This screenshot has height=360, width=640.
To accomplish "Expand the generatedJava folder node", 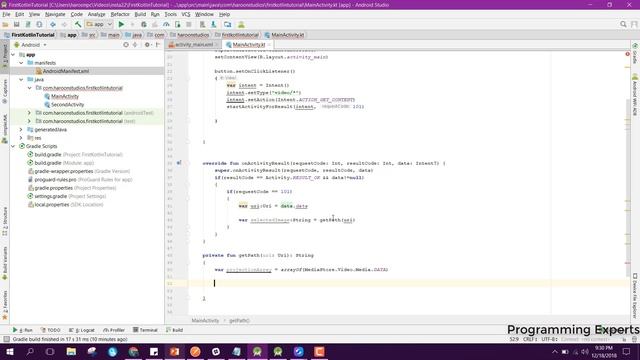I will coord(21,129).
